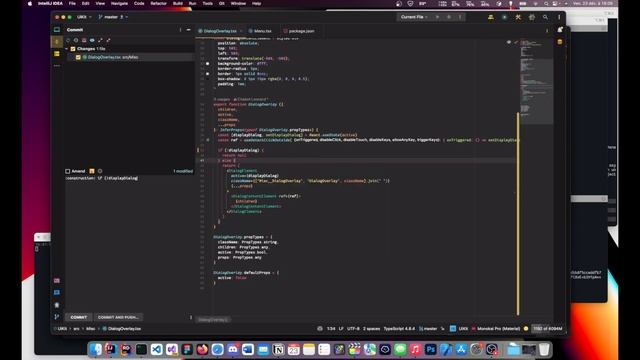Toggle the eye view options in Commit toolbar

(92, 40)
